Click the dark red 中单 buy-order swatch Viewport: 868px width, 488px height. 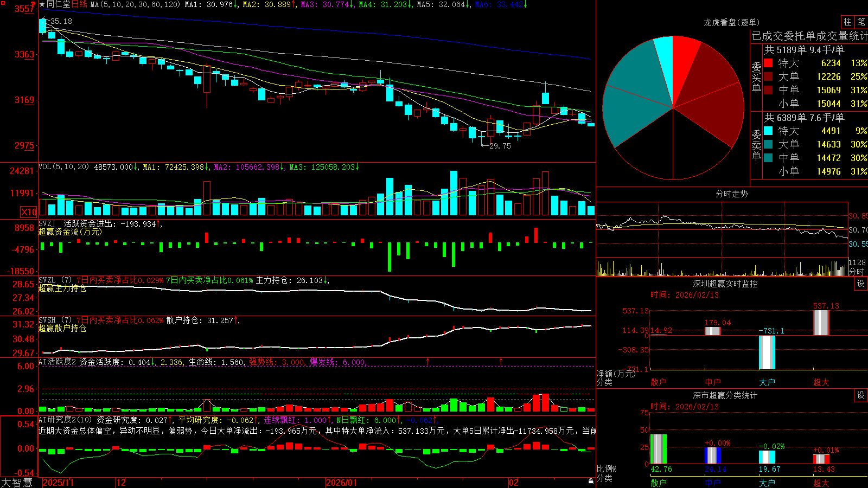click(x=768, y=90)
